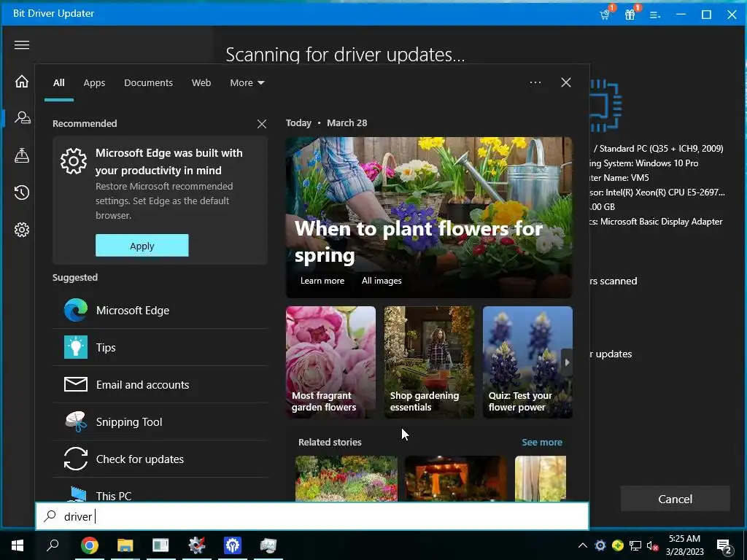Open the Tips app suggestion
The height and width of the screenshot is (560, 747).
pyautogui.click(x=160, y=348)
